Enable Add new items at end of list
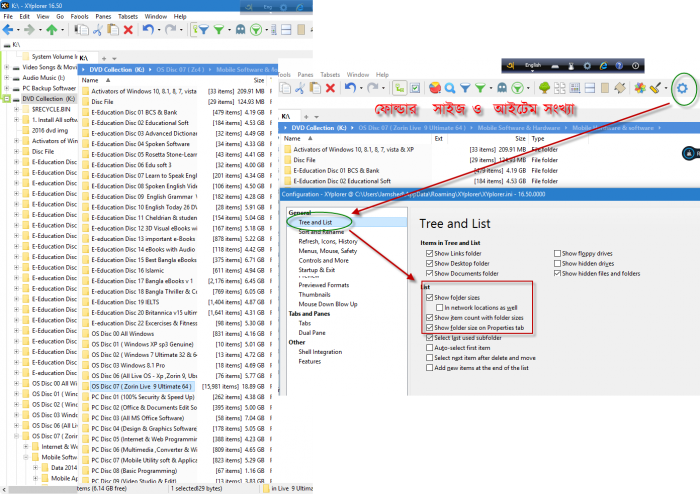700x494 pixels. (x=429, y=368)
